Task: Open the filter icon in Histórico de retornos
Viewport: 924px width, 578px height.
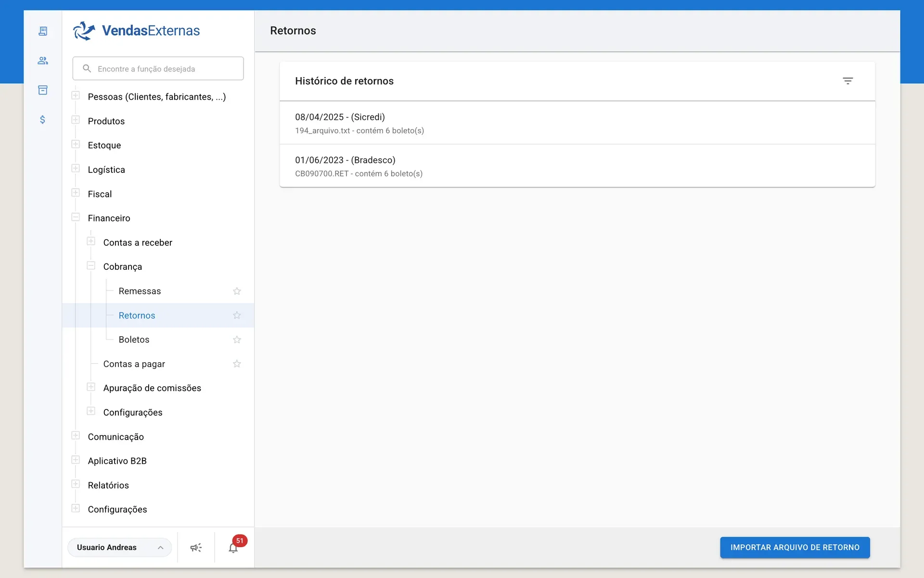Action: click(x=848, y=81)
